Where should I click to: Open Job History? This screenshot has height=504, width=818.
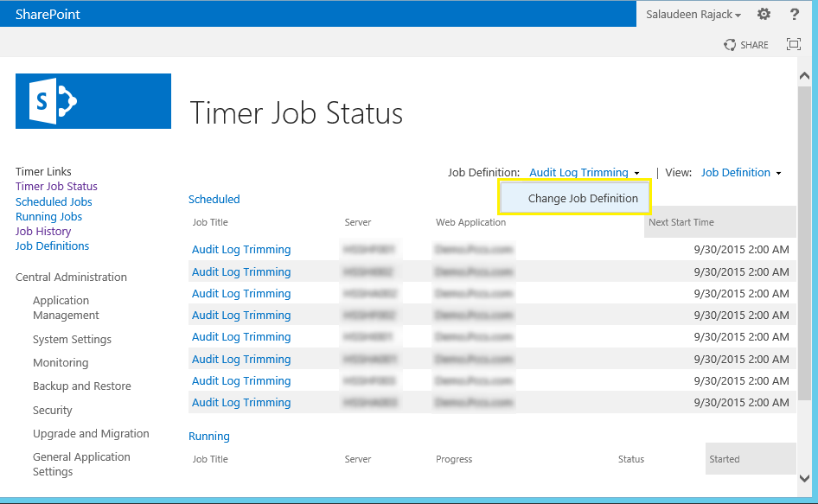(42, 231)
